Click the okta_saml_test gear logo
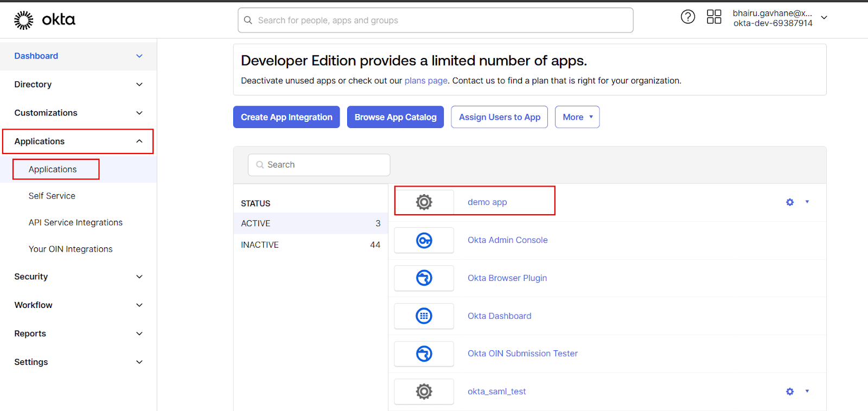 (x=424, y=391)
